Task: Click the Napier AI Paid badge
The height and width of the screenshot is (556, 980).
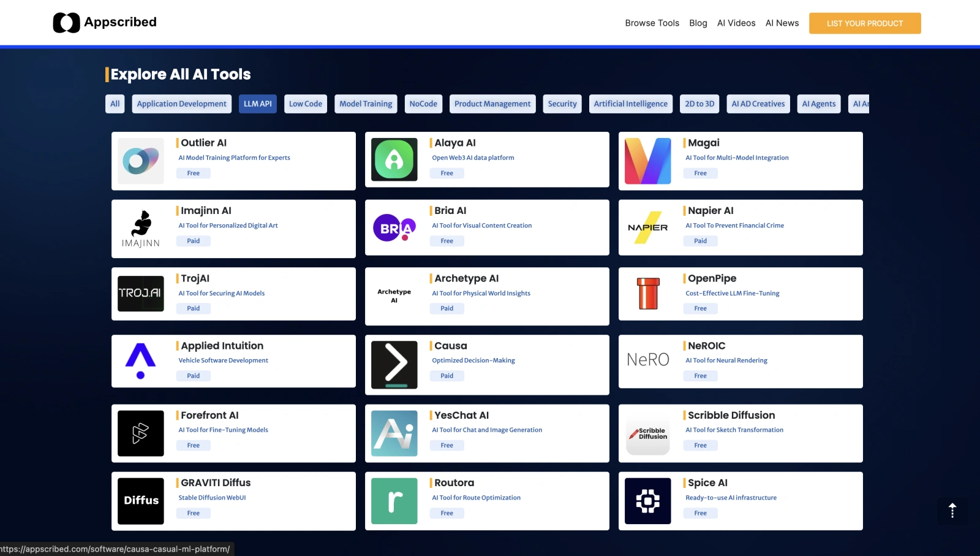Action: (x=700, y=241)
